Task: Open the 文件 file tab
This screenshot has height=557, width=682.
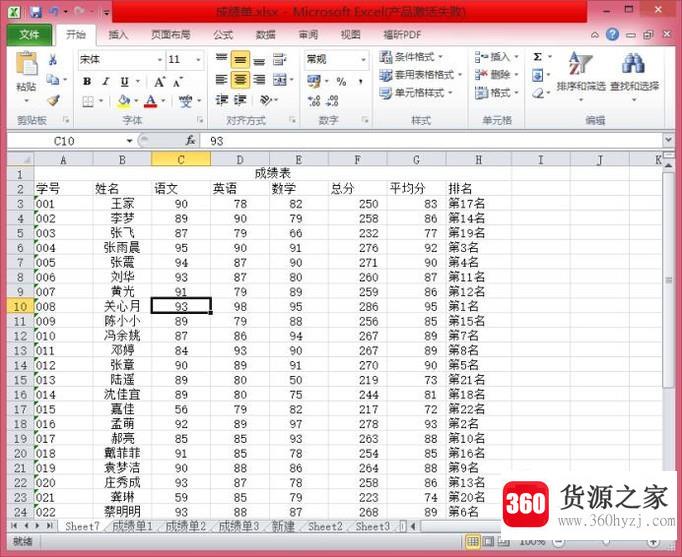Action: pos(29,35)
